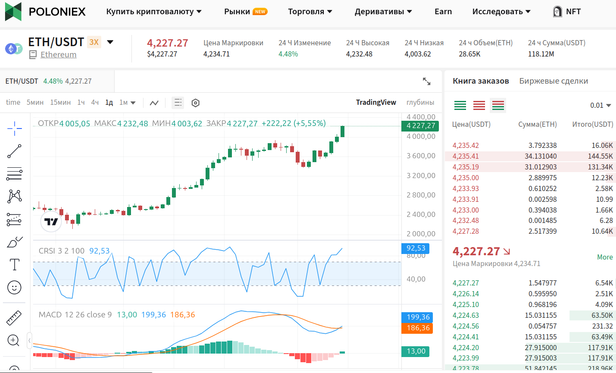Collapse the drawing toolbar side arrow
The image size is (616, 373).
(29, 340)
